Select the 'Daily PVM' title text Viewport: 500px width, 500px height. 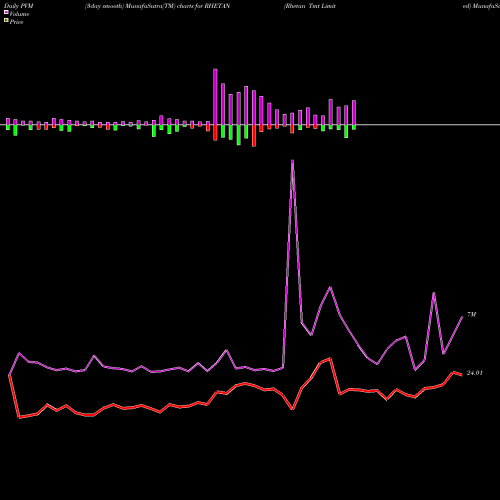point(19,6)
